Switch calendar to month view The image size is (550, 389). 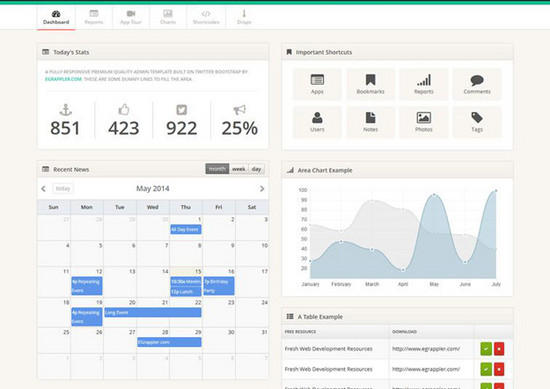click(x=217, y=169)
